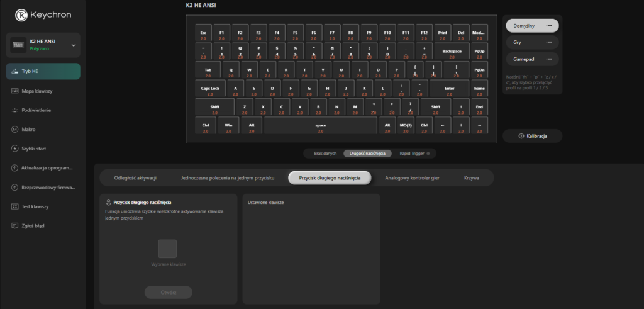This screenshot has height=309, width=644.
Task: Select the Win key on keyboard
Action: tap(229, 125)
